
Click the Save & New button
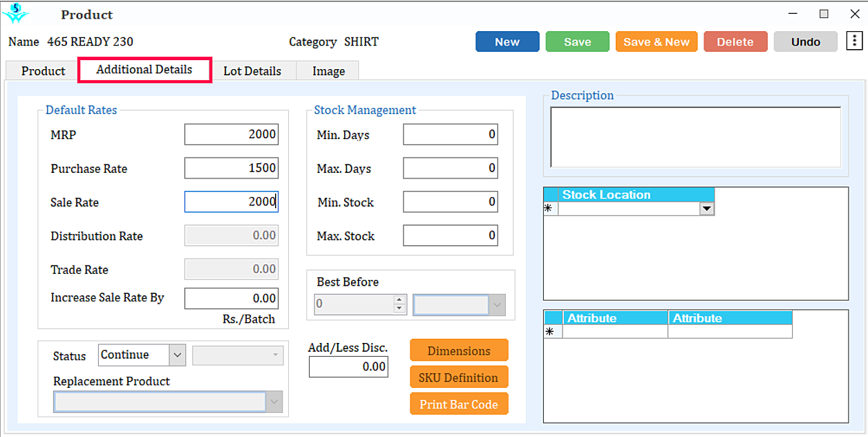click(657, 42)
